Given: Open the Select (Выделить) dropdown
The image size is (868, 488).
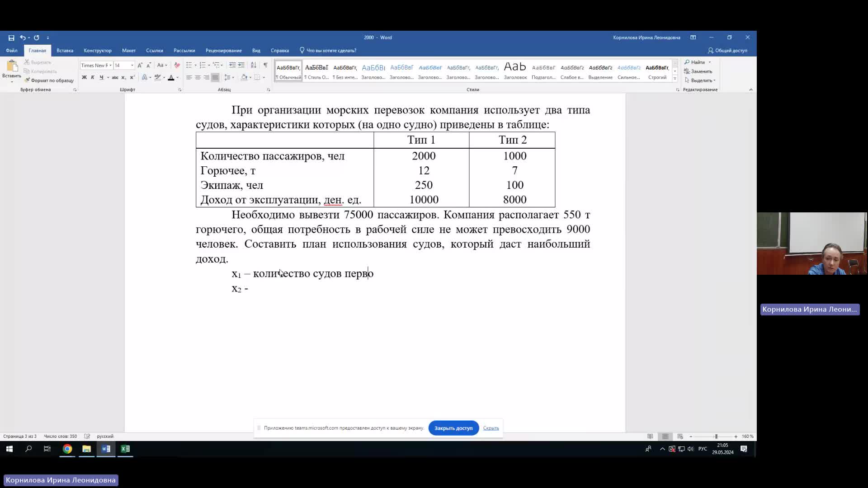Looking at the screenshot, I should click(700, 80).
